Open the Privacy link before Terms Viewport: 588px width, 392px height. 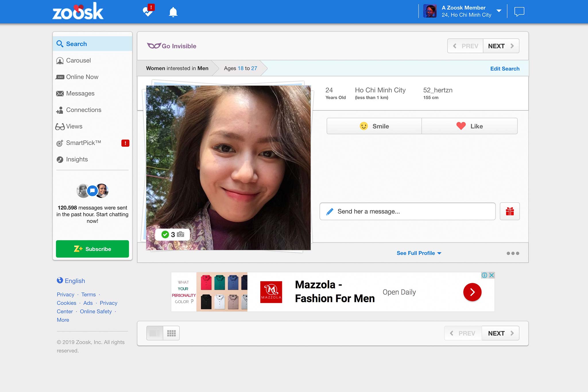pyautogui.click(x=65, y=294)
